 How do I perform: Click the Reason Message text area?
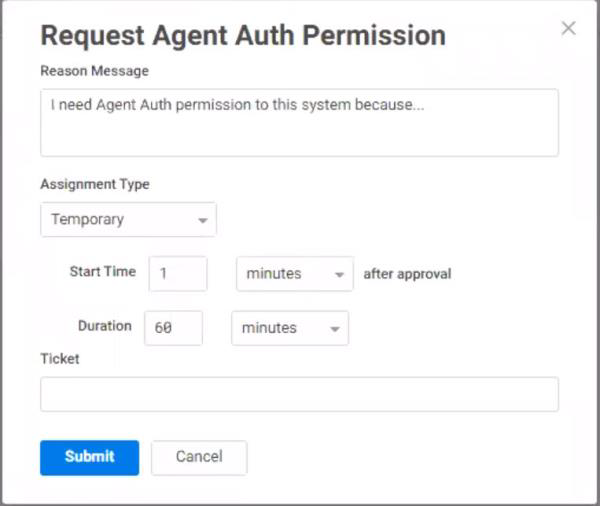[299, 122]
